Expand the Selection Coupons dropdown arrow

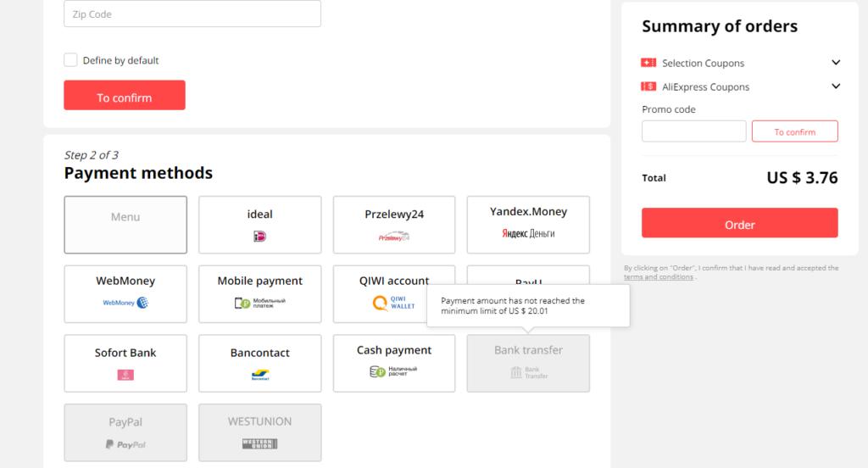(836, 63)
